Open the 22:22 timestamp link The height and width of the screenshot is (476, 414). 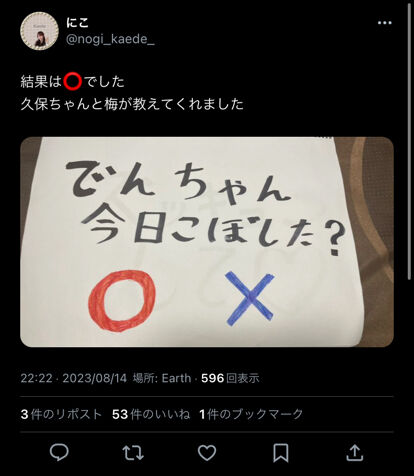tap(36, 378)
